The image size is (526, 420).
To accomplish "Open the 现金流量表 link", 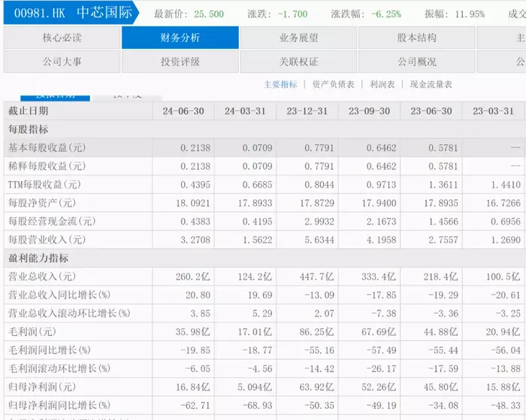I will click(431, 85).
